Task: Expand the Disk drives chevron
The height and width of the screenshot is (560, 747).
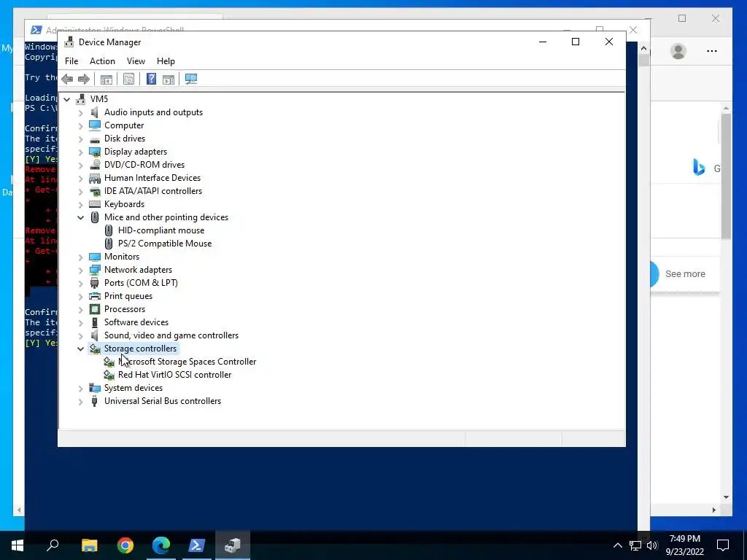Action: click(80, 139)
